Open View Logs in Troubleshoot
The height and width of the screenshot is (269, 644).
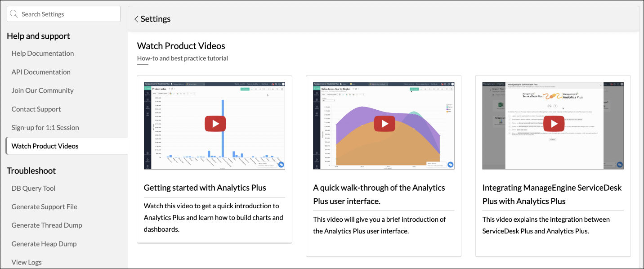click(27, 262)
